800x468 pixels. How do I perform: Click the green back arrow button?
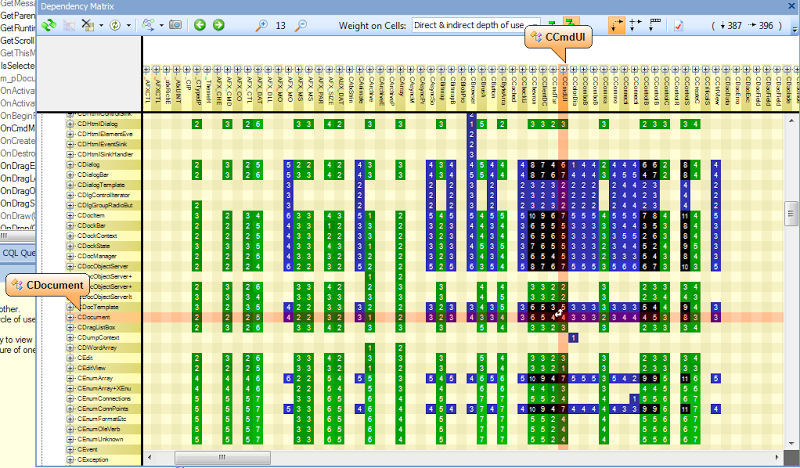[x=200, y=24]
